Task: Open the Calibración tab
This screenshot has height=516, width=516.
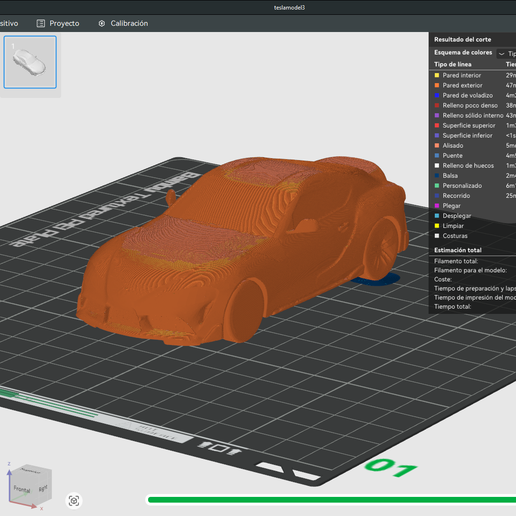Action: (123, 23)
